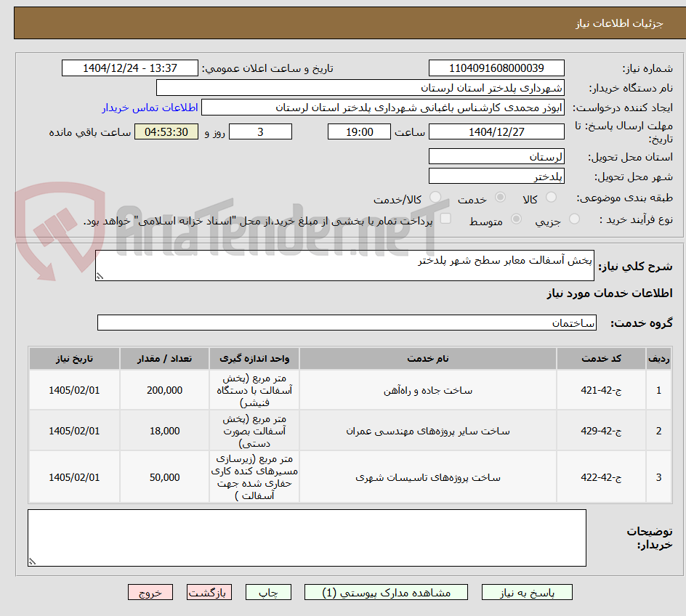Viewport: 686px width, 616px height.
Task: Click the تاریخ نیاز column header
Action: tap(74, 359)
